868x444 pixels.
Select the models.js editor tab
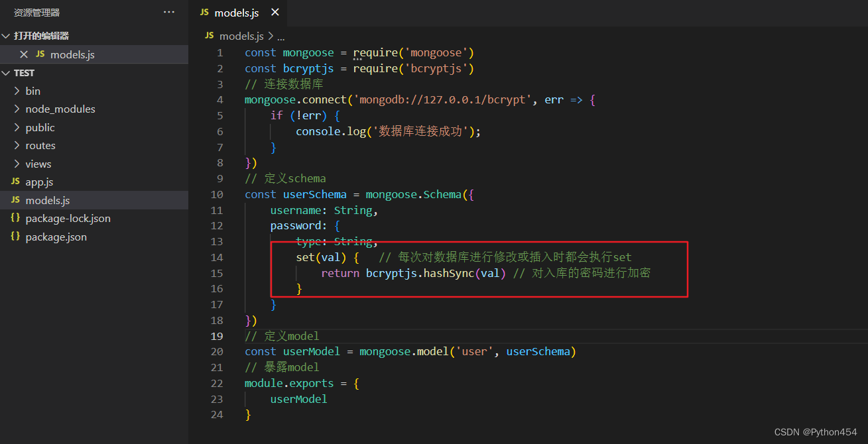(x=236, y=13)
